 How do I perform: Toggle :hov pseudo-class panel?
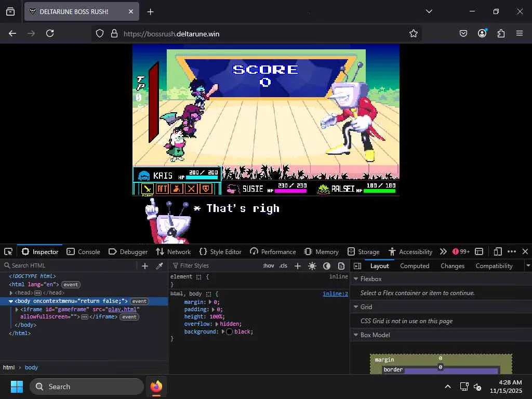[x=269, y=265]
